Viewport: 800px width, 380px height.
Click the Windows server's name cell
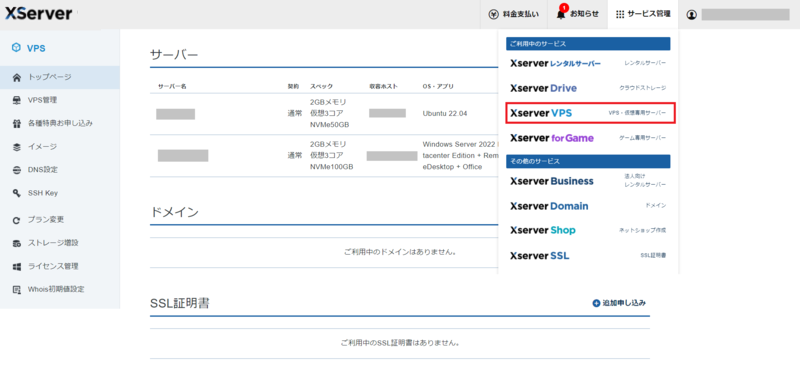[183, 156]
